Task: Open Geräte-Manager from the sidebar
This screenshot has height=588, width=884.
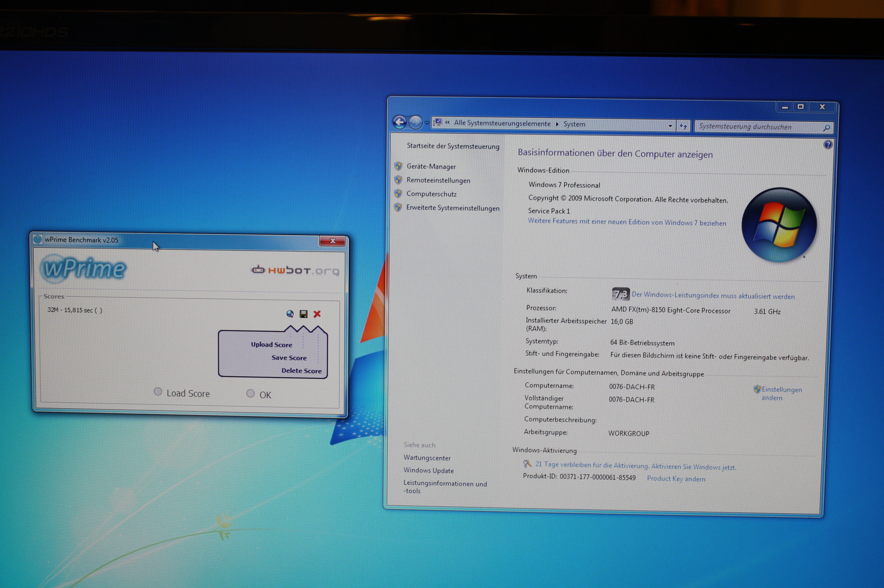Action: coord(431,167)
